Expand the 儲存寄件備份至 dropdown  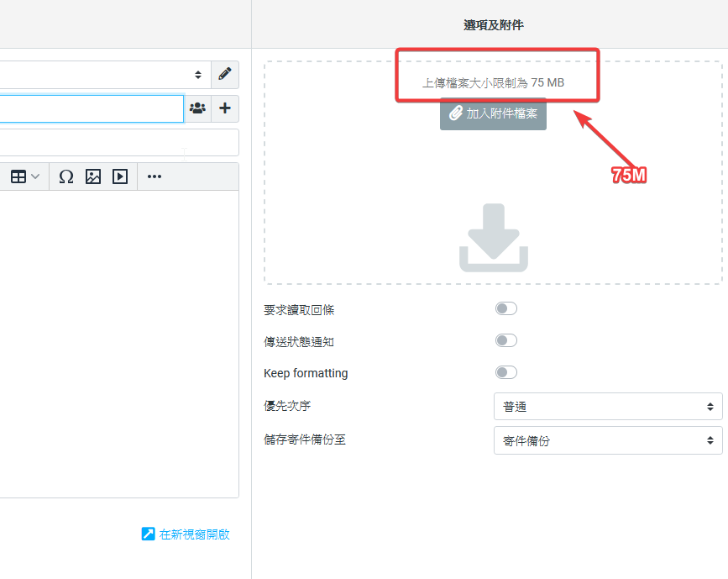[607, 440]
